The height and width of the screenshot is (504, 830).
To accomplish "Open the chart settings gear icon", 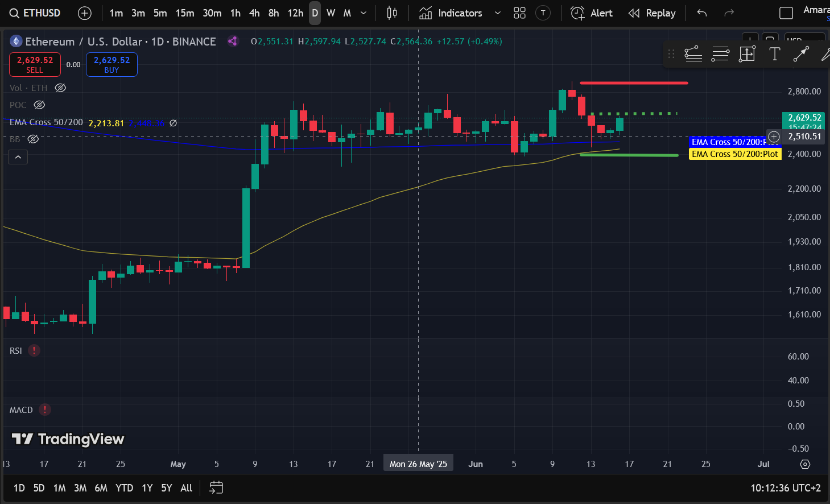I will coord(805,464).
